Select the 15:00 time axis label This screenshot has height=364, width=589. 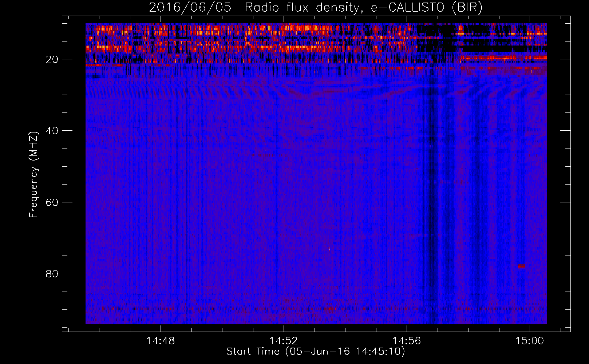[529, 341]
